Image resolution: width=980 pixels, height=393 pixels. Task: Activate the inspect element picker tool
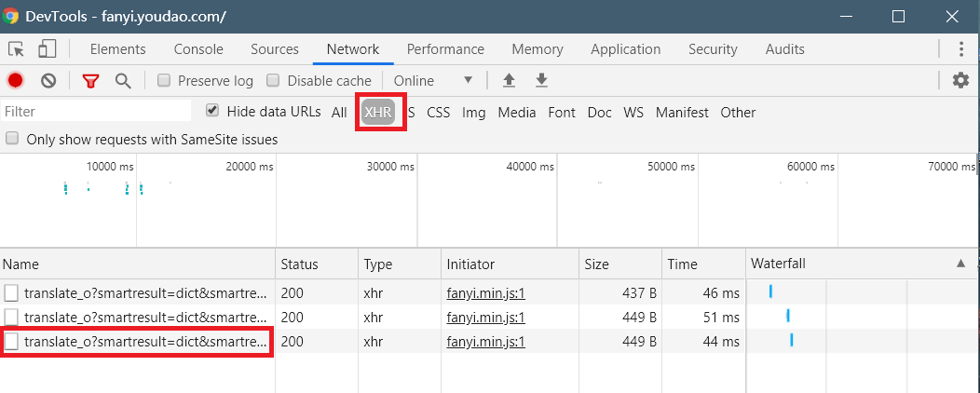point(17,49)
